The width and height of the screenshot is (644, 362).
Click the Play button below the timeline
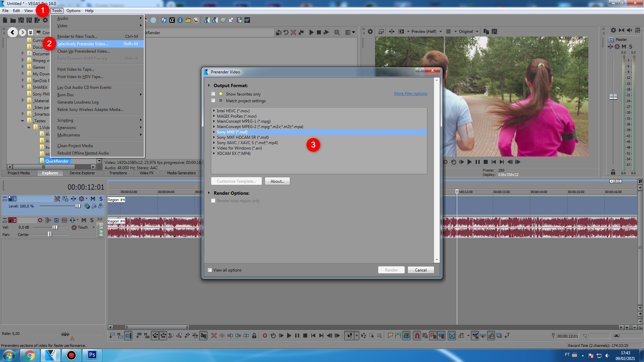pos(289,336)
